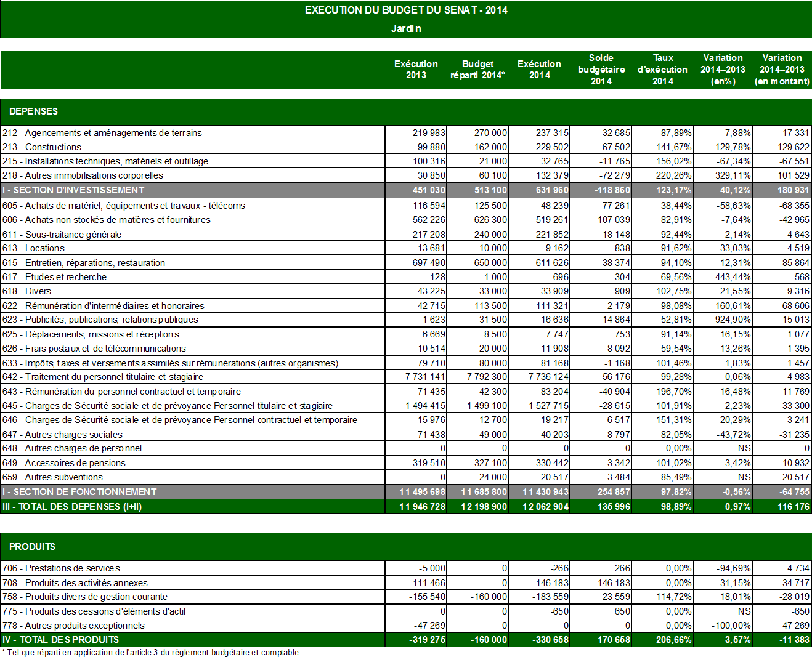
Task: Select the 'I - SECTION D'INVESTISSEMENT' row label
Action: pyautogui.click(x=73, y=190)
